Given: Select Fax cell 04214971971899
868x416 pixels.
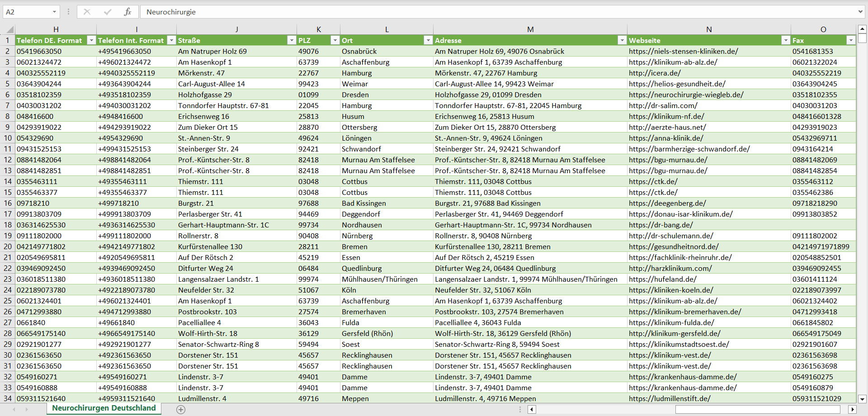Looking at the screenshot, I should point(823,246).
